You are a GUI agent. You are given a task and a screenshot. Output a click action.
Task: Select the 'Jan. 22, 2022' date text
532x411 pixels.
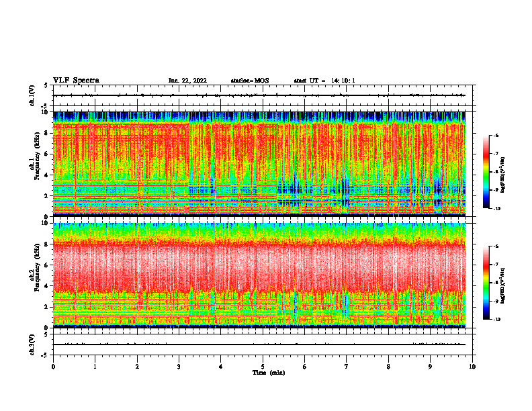click(187, 81)
